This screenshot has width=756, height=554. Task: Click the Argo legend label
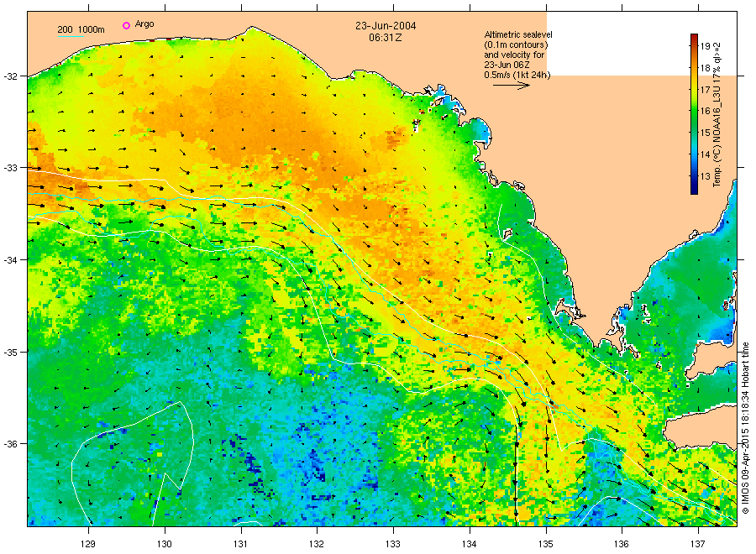click(144, 24)
